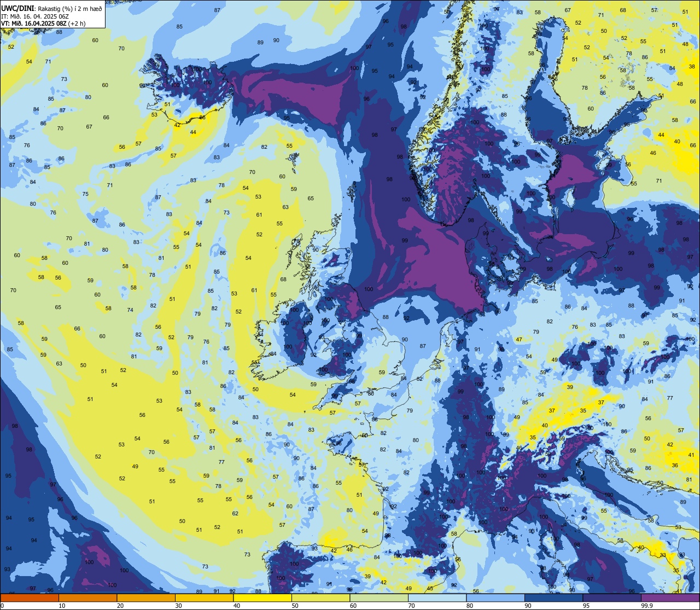Select the legend swatch below 10 percent
This screenshot has width=700, height=610.
click(x=30, y=597)
